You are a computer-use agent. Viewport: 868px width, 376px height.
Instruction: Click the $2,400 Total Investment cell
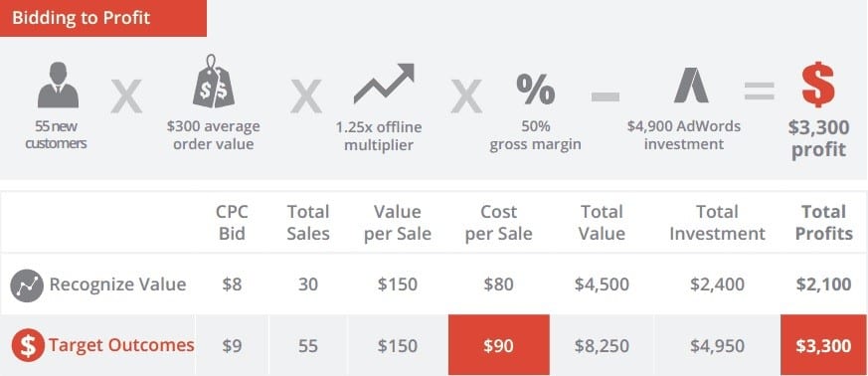click(x=718, y=284)
